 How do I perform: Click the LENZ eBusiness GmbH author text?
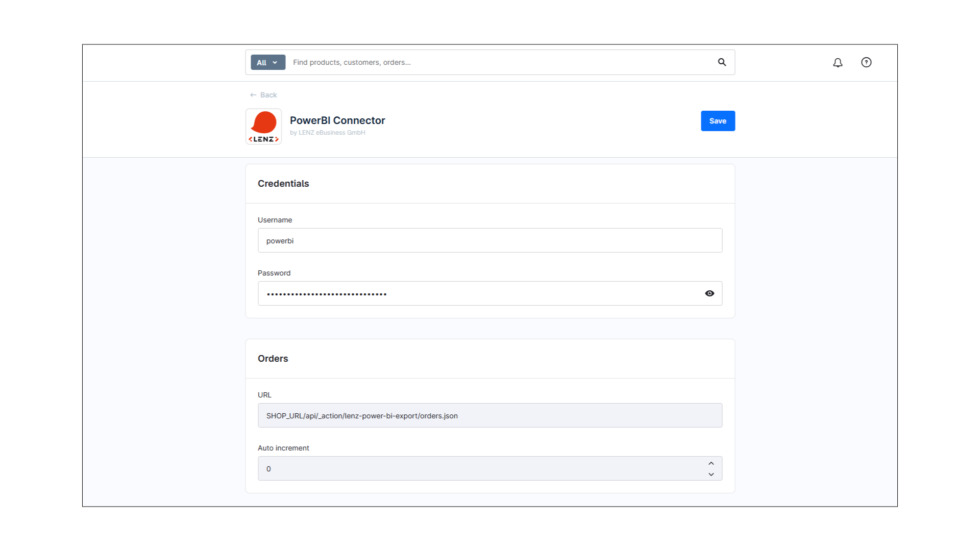tap(331, 133)
